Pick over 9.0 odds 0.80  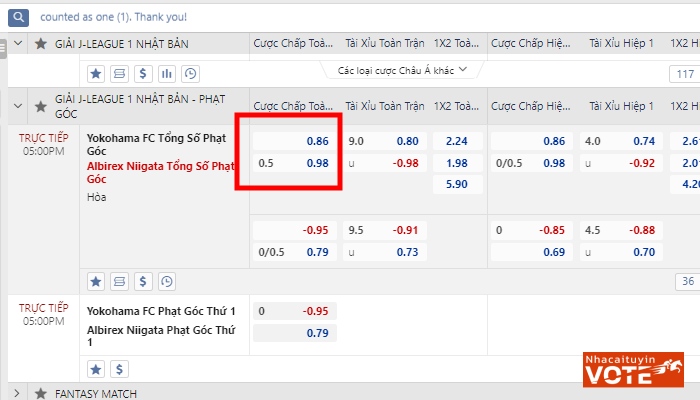385,141
